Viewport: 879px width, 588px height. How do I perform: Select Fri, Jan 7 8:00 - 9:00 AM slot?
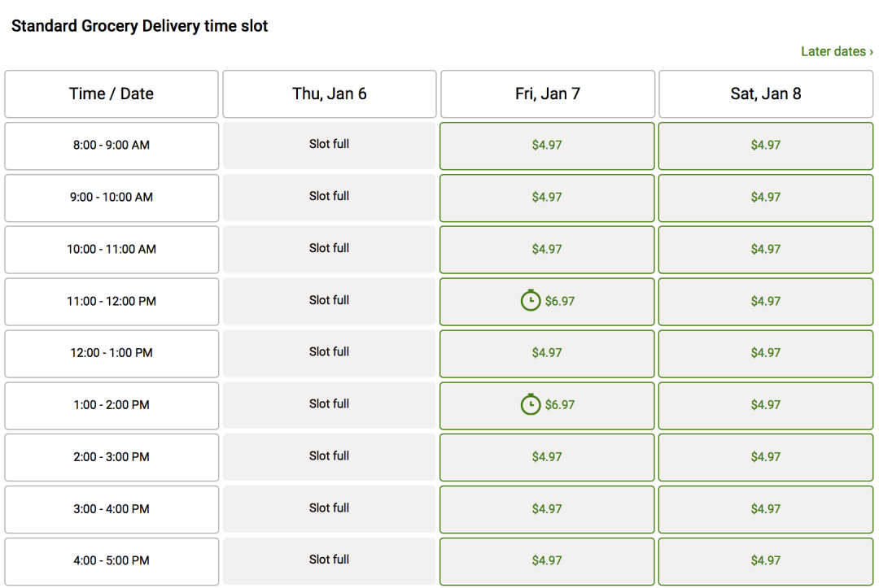click(547, 146)
